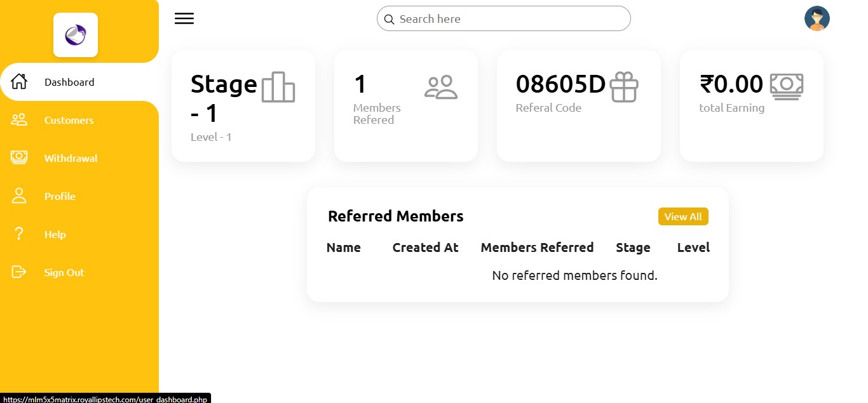Click the Members Referred people icon

click(x=441, y=87)
